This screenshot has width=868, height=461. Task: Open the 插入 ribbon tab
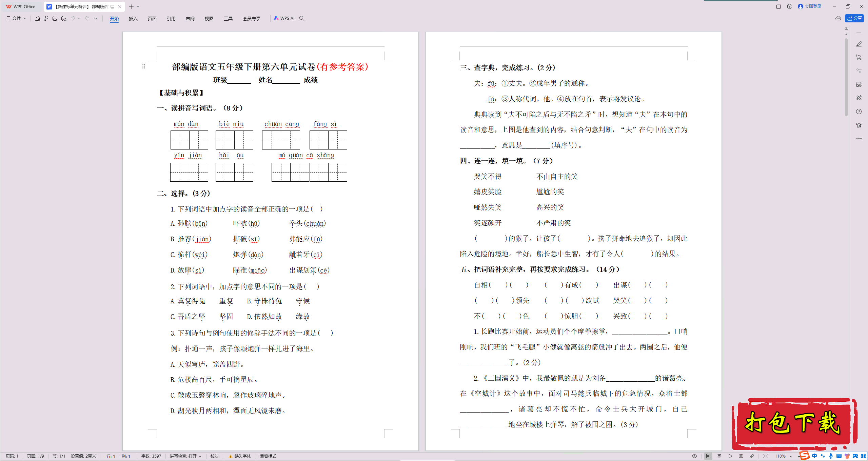133,19
